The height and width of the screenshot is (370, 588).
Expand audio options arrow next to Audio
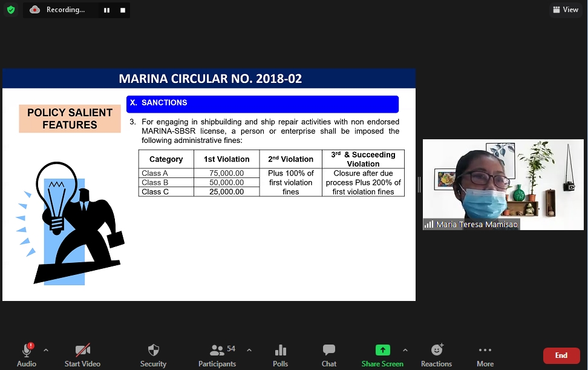click(x=46, y=350)
